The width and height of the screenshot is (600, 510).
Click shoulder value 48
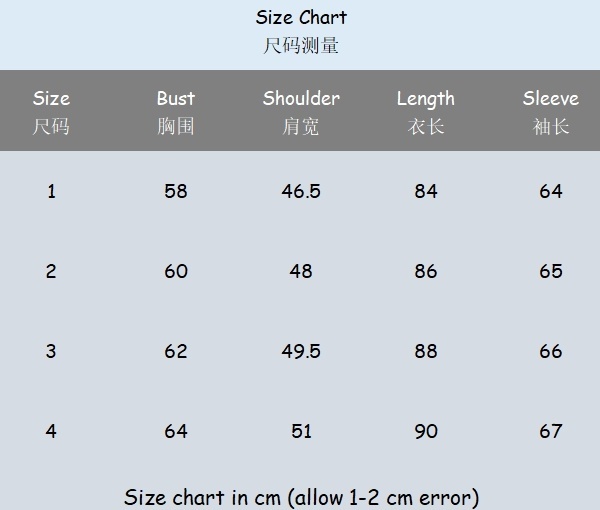pos(301,271)
